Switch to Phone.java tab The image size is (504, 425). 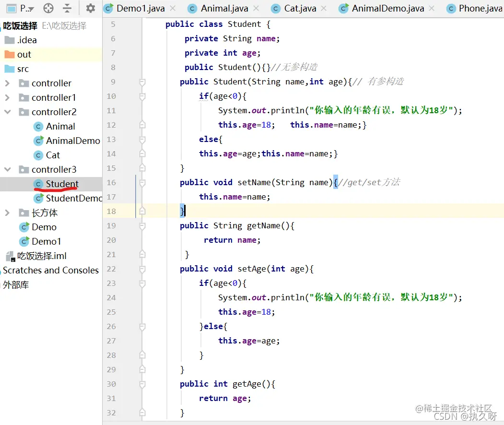[475, 8]
